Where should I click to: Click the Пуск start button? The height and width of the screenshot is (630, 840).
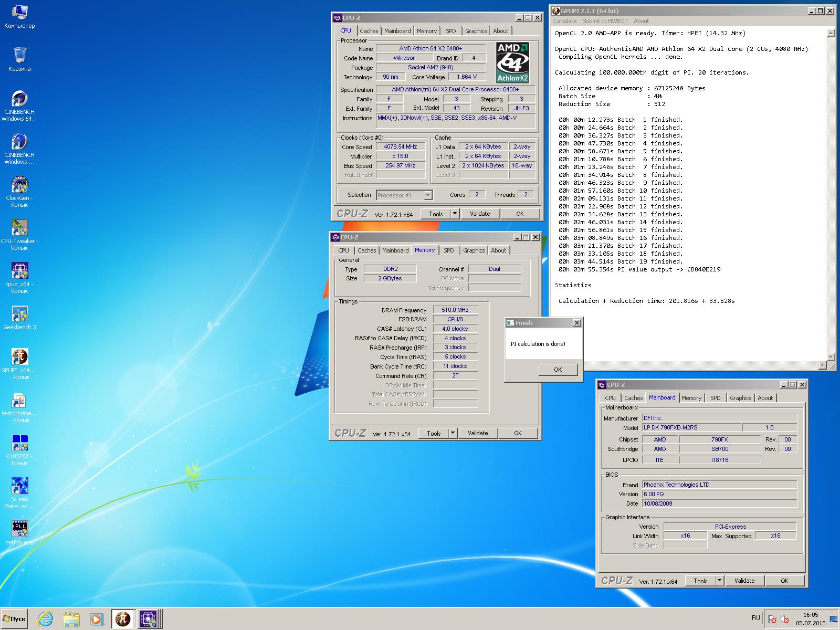[14, 619]
